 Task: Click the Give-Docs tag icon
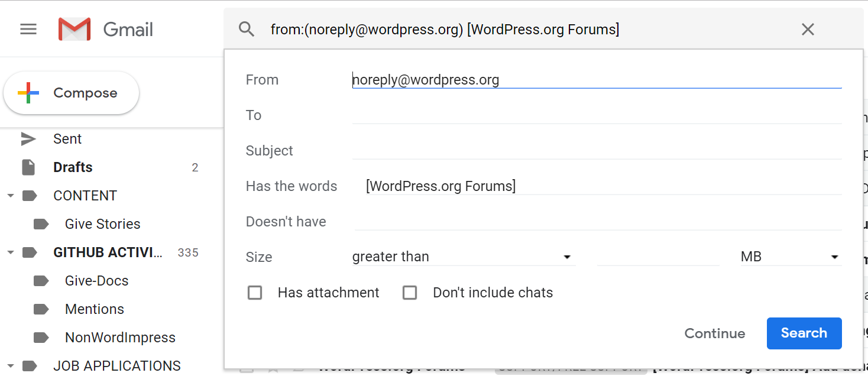pos(41,281)
